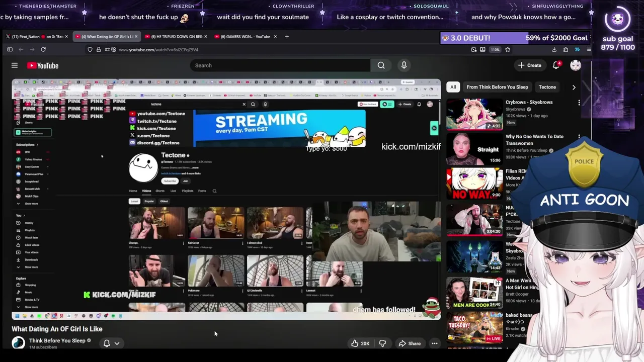
Task: Click the 7TV extension icon
Action: (x=577, y=49)
